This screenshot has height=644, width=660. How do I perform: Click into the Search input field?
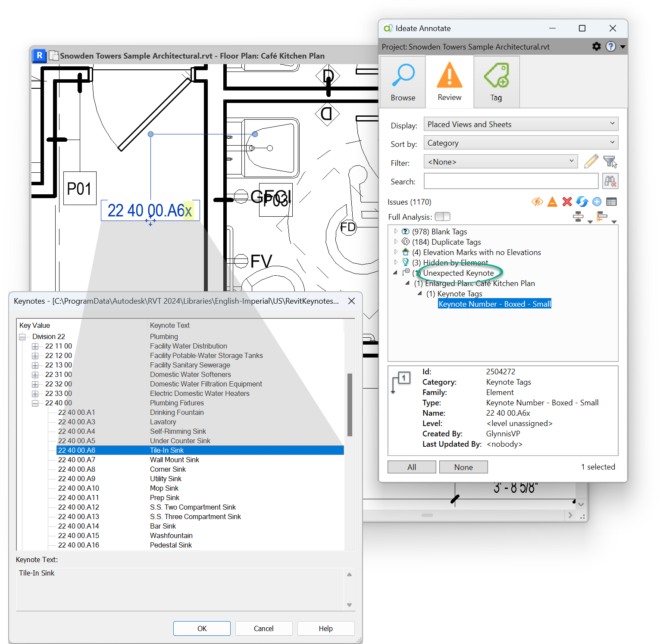pos(511,181)
